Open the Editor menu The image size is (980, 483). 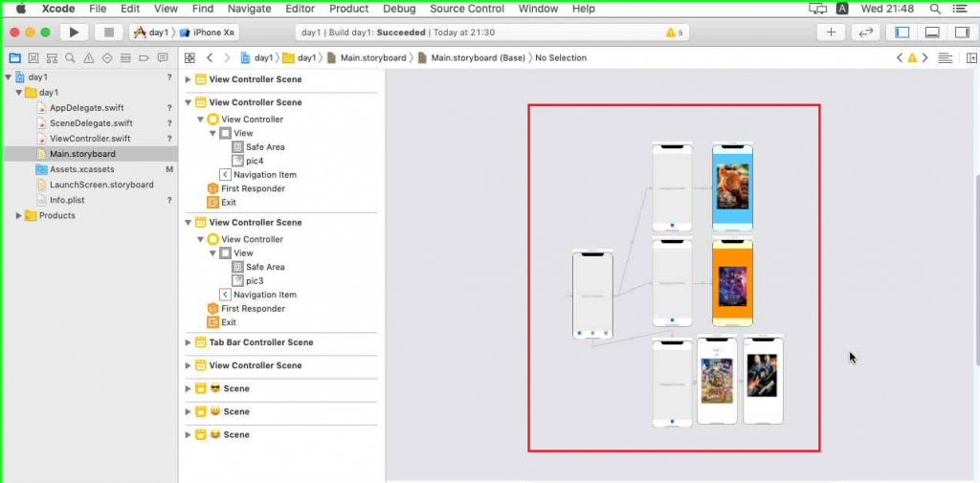pyautogui.click(x=300, y=9)
